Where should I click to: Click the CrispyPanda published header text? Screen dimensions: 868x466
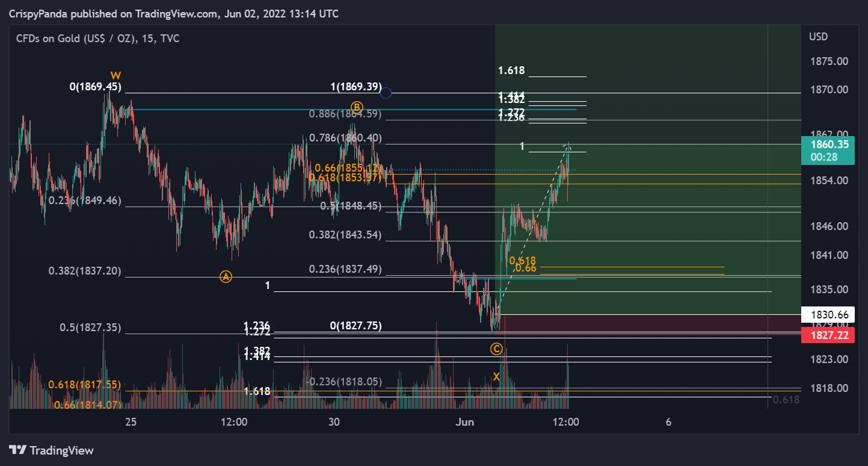tap(174, 13)
